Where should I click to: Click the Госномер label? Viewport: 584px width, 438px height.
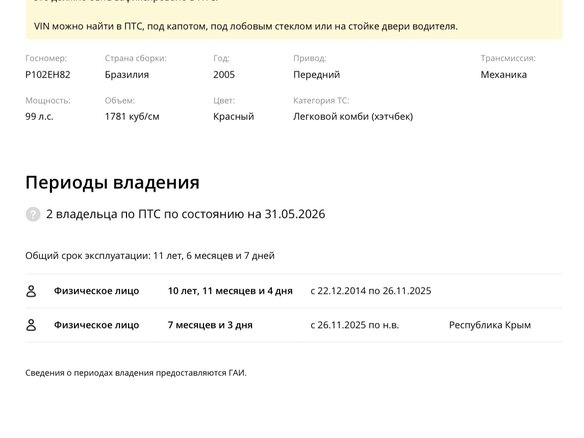coord(46,58)
